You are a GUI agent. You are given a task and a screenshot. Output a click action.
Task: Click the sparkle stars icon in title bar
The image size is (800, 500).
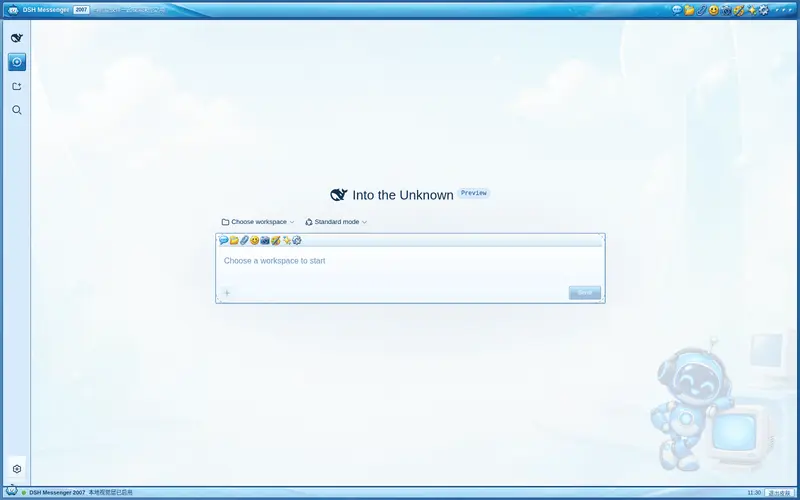(751, 10)
